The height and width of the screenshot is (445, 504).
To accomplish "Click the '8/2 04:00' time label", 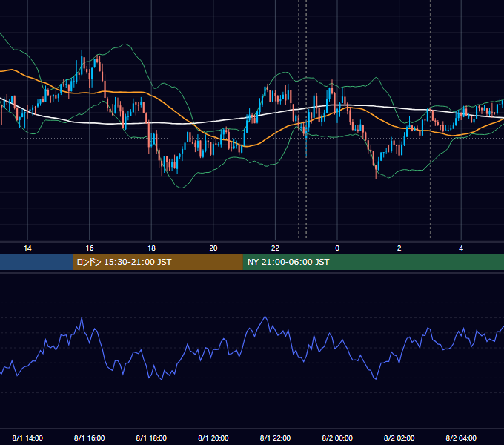I will [x=461, y=438].
